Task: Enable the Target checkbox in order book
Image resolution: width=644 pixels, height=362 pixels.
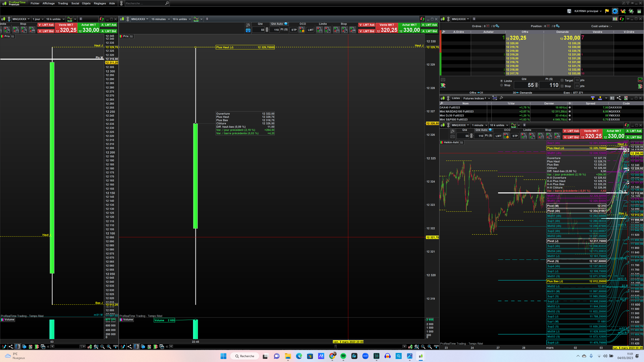Action: 562,80
